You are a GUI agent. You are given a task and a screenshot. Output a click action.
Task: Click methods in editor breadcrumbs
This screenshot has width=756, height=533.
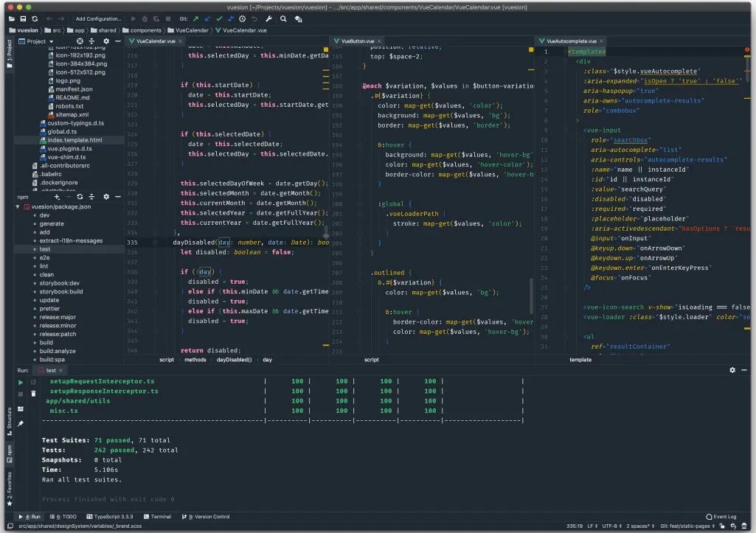pos(195,360)
